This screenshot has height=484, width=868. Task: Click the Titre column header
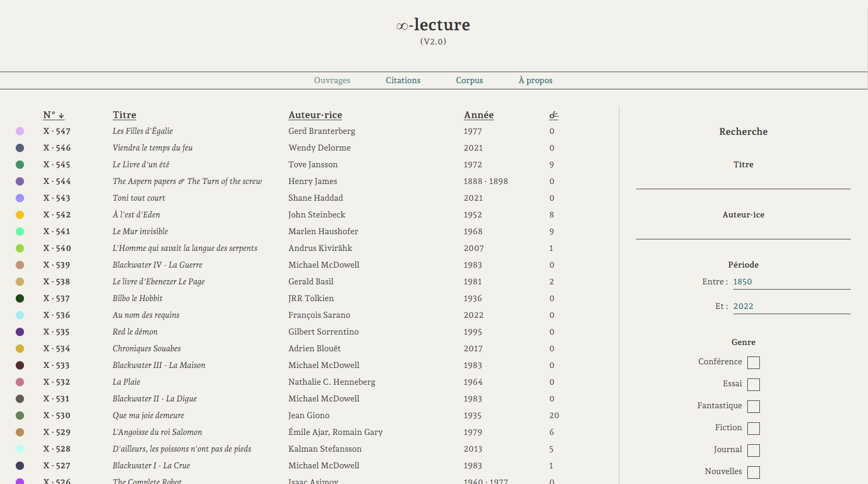tap(124, 115)
